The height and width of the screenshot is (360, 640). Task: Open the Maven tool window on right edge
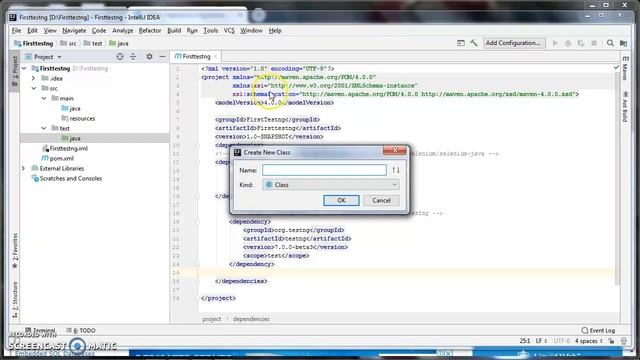625,69
